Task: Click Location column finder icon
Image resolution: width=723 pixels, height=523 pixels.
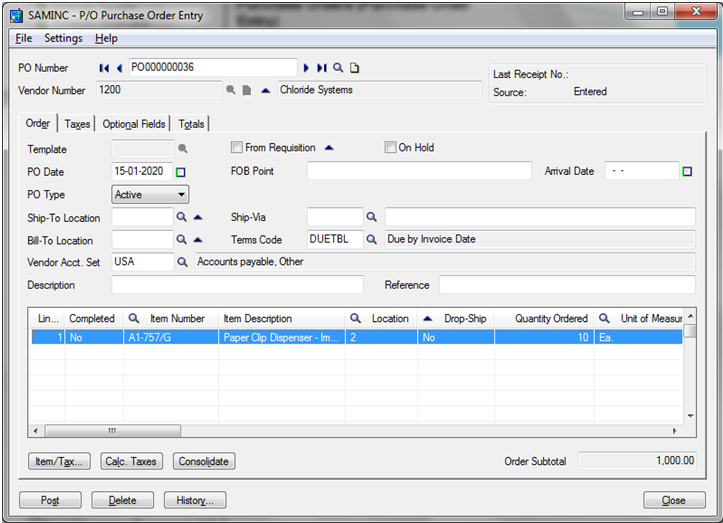Action: click(355, 318)
